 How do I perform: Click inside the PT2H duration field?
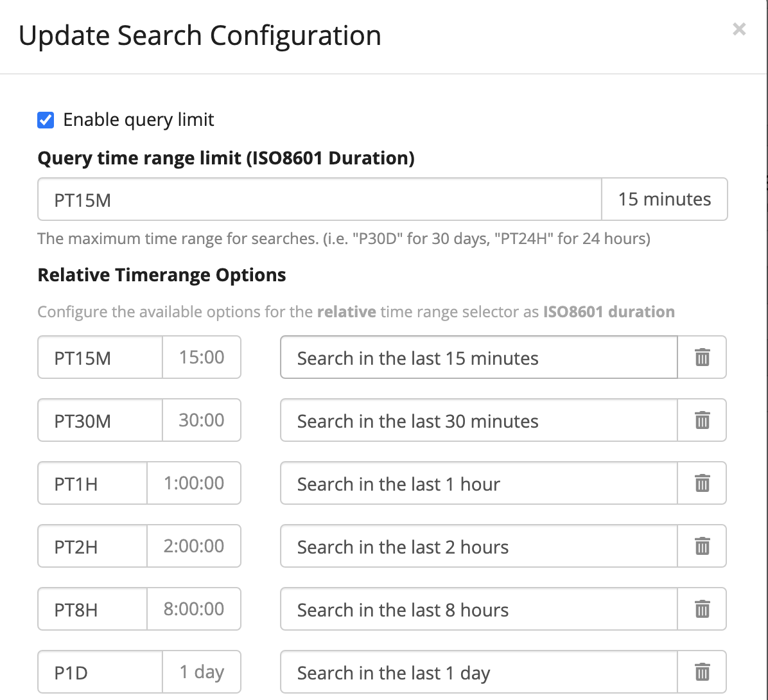(90, 546)
